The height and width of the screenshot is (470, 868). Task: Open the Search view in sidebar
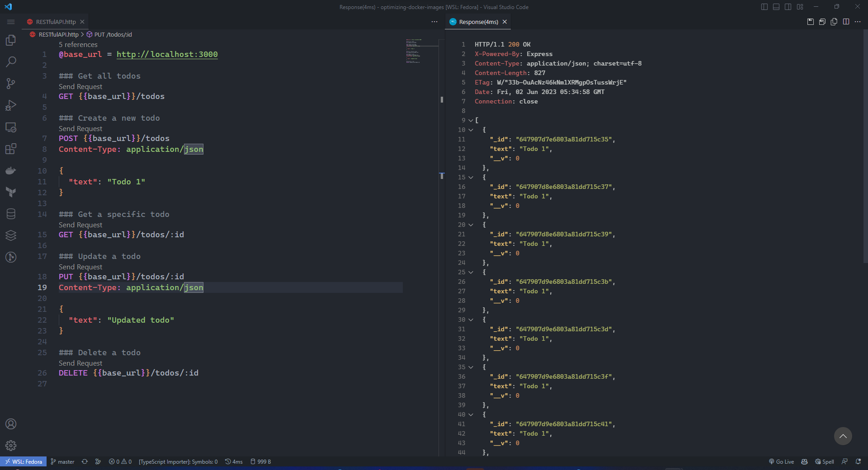[x=11, y=62]
